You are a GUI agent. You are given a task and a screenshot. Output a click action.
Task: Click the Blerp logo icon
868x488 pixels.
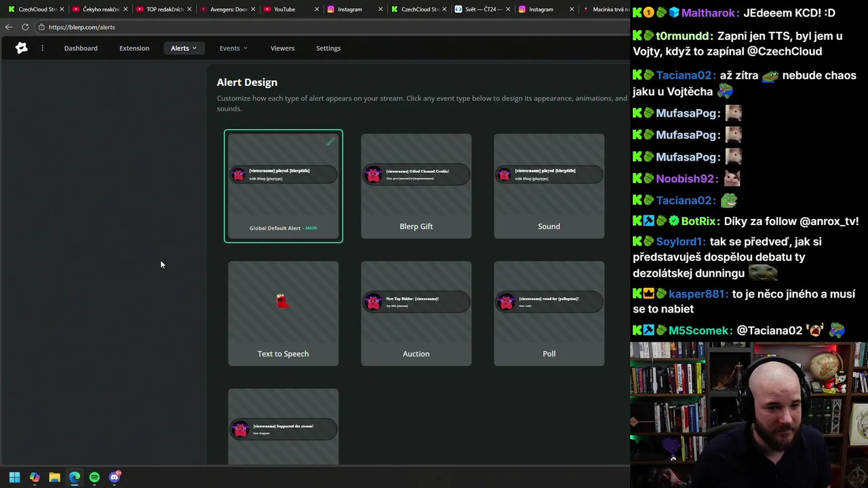tap(22, 48)
